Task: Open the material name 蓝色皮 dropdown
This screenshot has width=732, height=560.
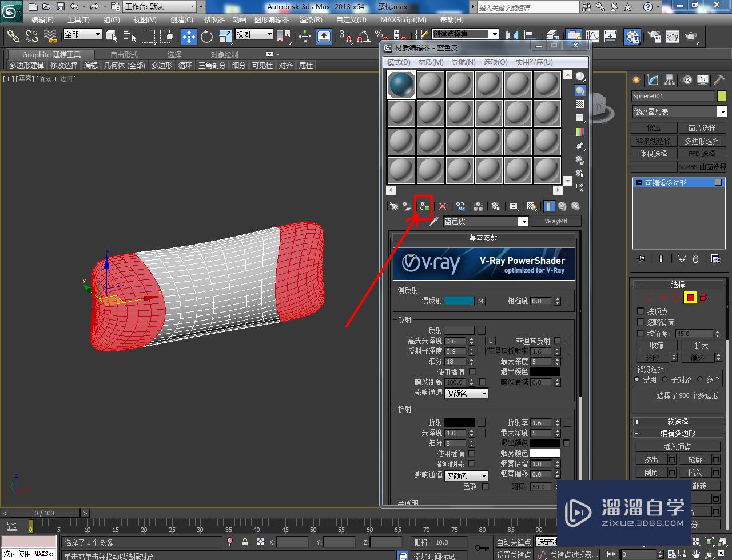Action: point(486,221)
